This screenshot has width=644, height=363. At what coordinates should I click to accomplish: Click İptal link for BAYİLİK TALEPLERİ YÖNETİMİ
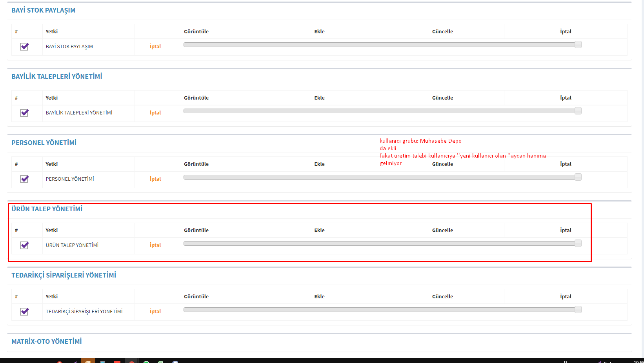pos(155,113)
